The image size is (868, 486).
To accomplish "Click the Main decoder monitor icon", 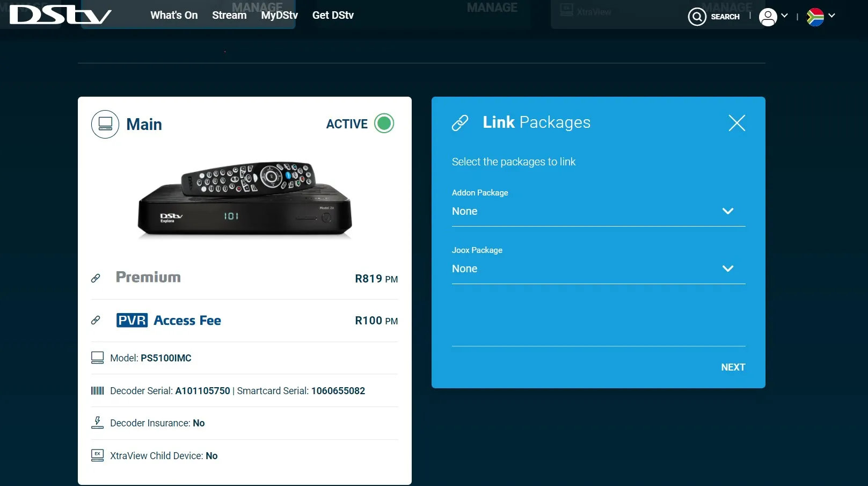I will point(105,124).
